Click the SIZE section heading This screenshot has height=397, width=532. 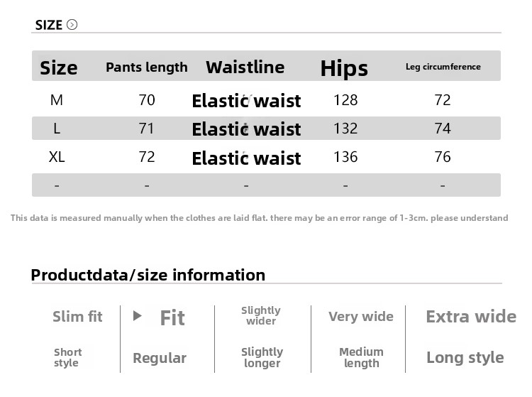(49, 25)
